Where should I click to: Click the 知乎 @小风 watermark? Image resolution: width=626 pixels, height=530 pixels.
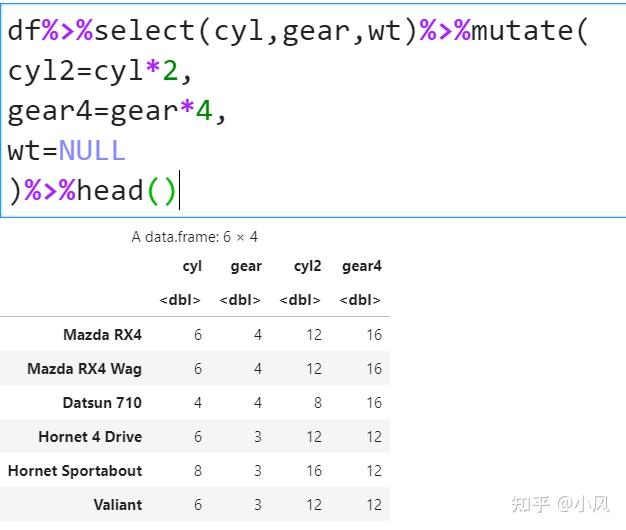[561, 504]
